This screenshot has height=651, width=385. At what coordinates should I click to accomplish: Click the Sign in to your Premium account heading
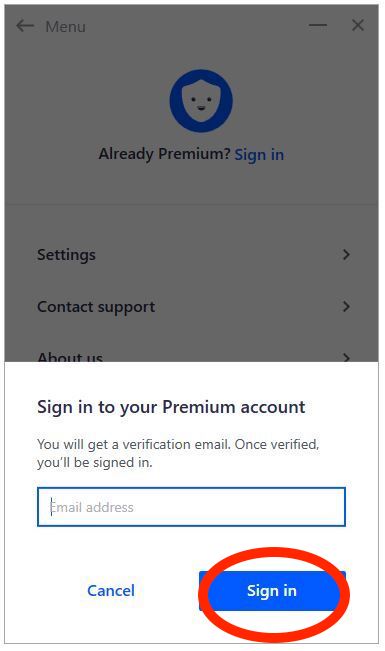171,407
